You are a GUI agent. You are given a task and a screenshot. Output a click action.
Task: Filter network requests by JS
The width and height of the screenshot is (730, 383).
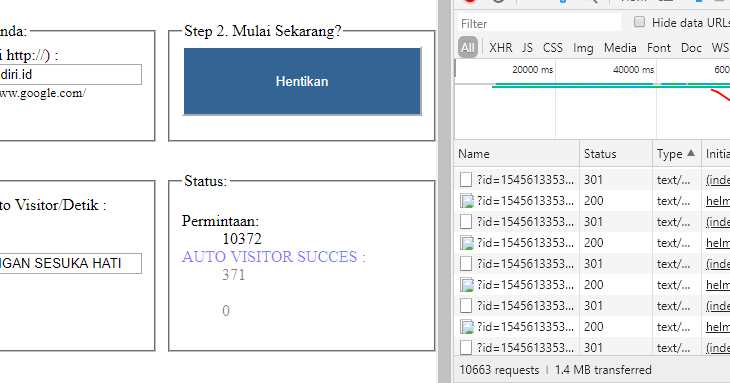click(527, 47)
